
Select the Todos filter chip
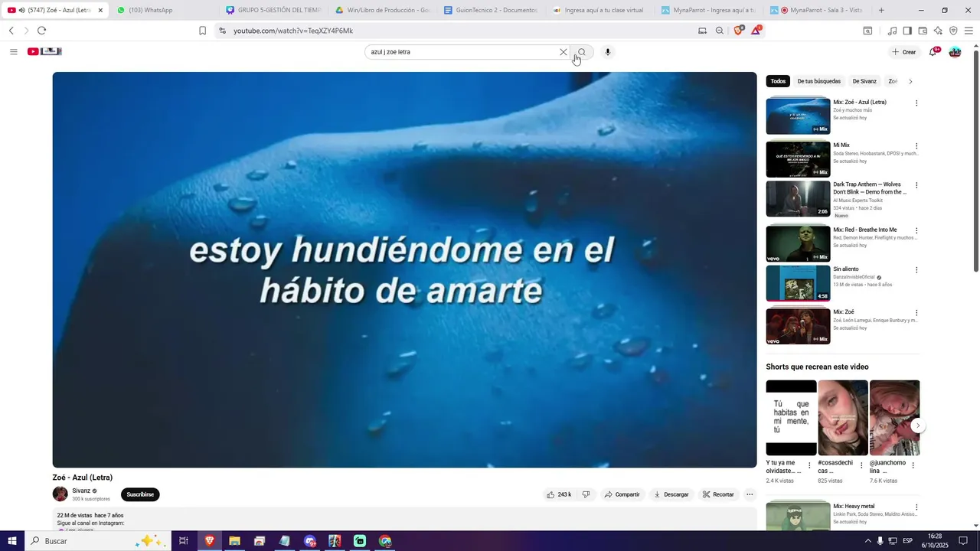(778, 81)
